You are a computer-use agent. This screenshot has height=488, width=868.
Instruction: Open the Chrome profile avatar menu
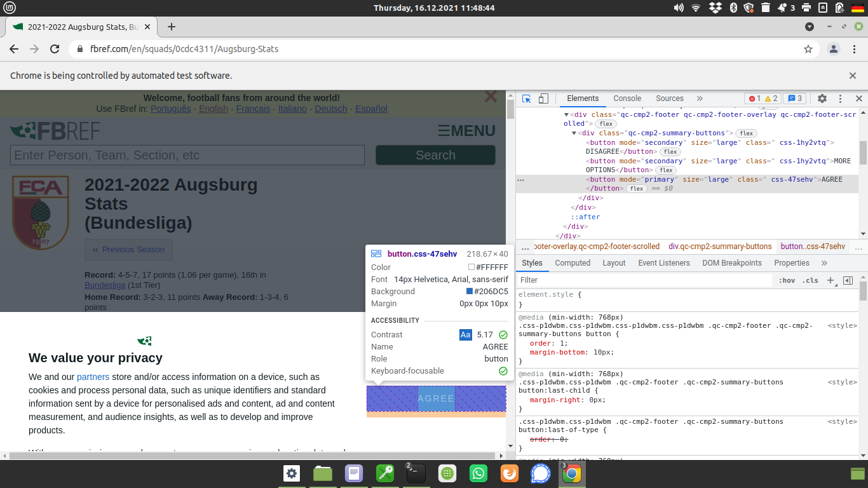click(834, 49)
